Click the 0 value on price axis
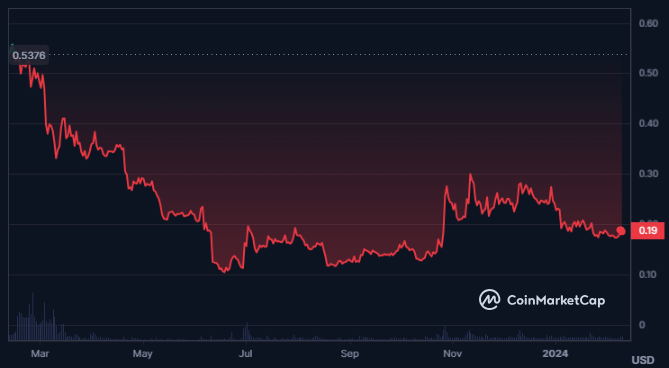Image resolution: width=669 pixels, height=368 pixels. 642,325
